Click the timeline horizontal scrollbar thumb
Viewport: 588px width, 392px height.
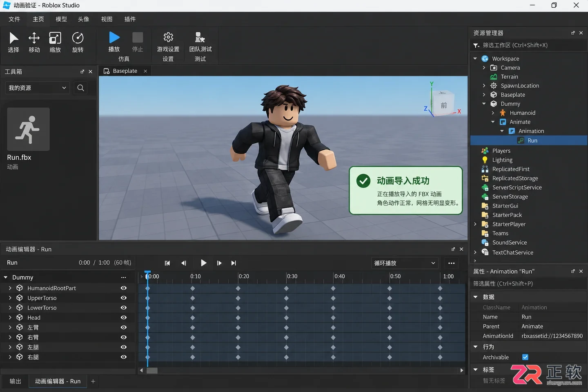(152, 370)
